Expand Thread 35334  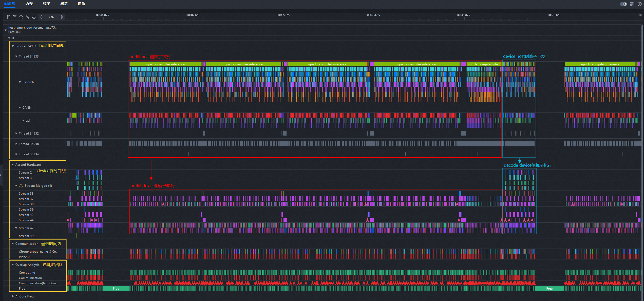tap(16, 154)
